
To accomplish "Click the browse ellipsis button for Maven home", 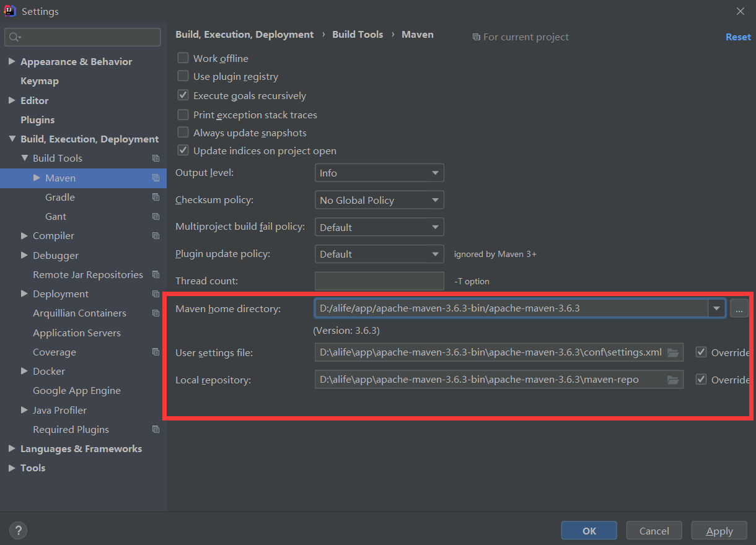I will [739, 308].
